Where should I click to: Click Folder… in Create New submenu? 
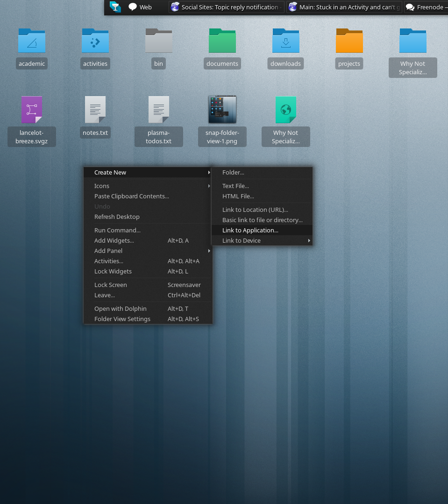pyautogui.click(x=234, y=172)
